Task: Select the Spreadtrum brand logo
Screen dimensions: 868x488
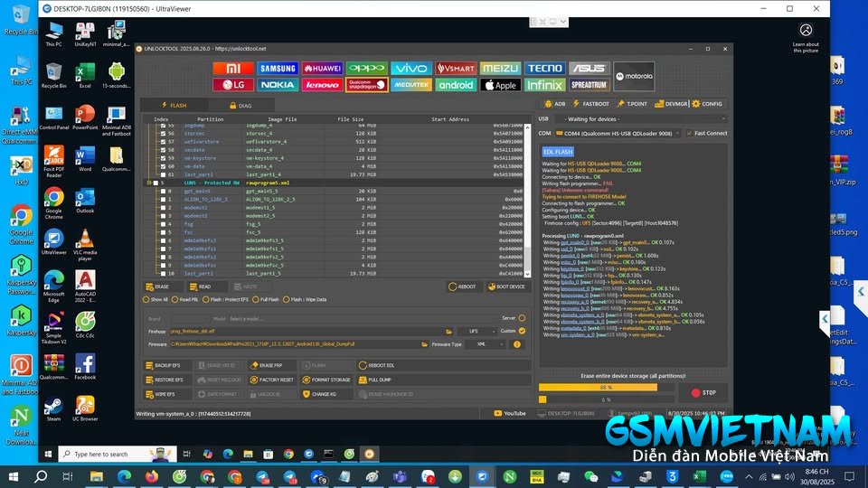Action: [x=589, y=85]
